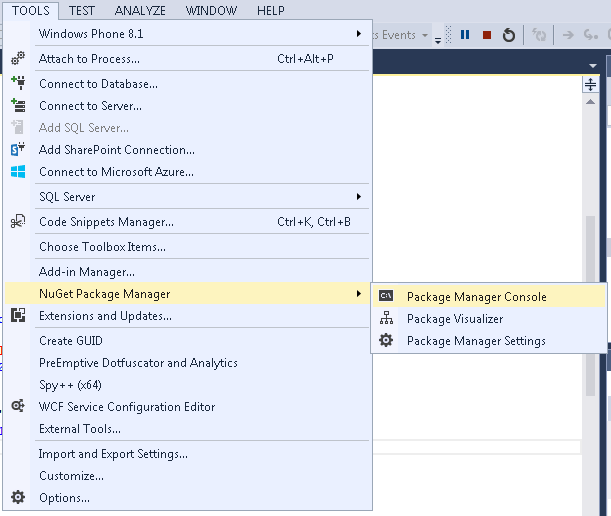Click the SharePoint connection icon

click(x=18, y=149)
